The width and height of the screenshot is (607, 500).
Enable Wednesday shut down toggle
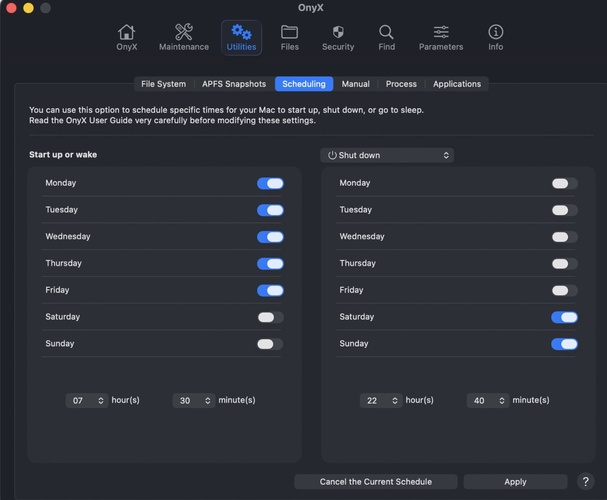564,237
